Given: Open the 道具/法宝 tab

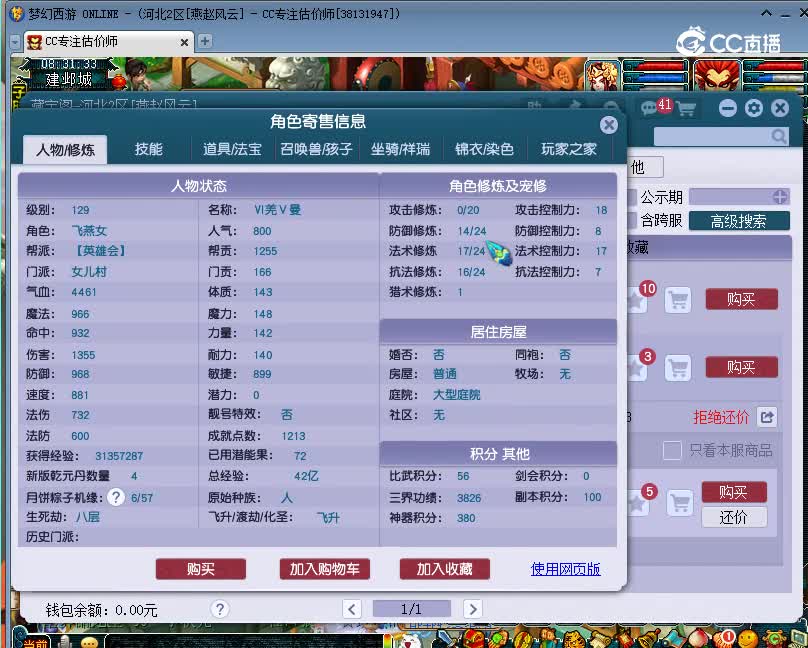Looking at the screenshot, I should (x=232, y=149).
